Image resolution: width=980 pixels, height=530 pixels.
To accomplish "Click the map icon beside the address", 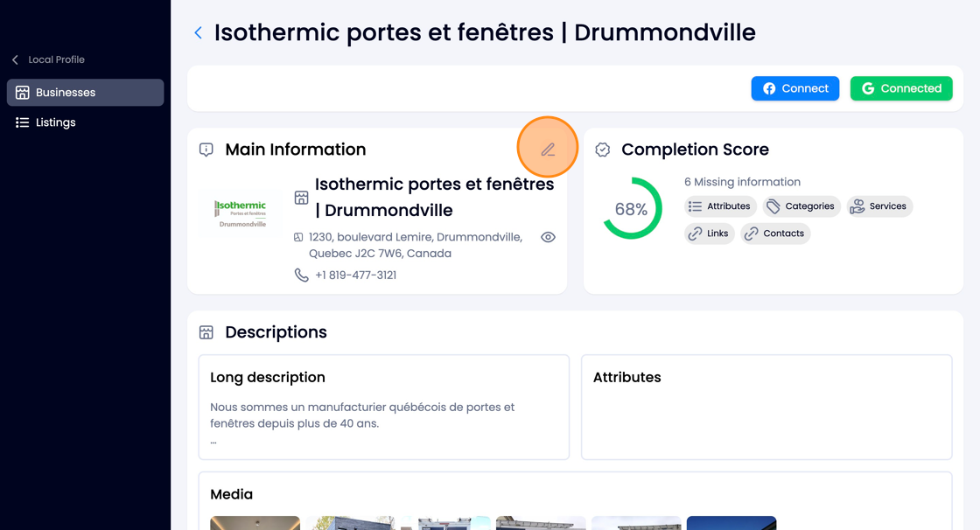I will coord(298,237).
